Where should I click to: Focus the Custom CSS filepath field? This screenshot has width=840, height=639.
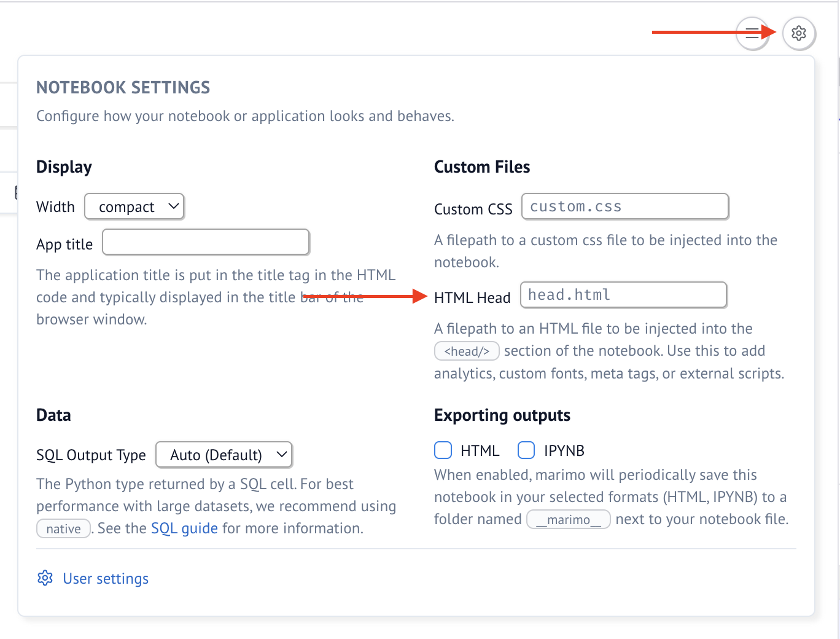point(625,206)
